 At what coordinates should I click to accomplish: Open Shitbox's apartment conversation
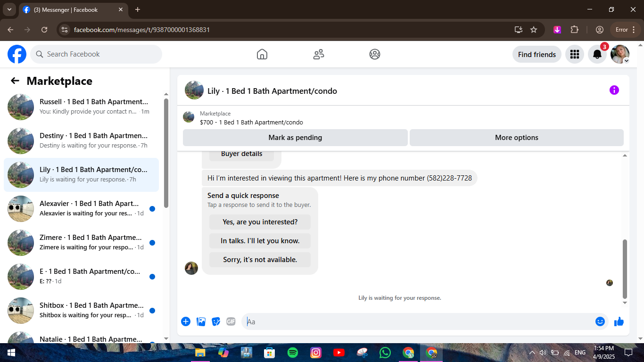point(81,311)
